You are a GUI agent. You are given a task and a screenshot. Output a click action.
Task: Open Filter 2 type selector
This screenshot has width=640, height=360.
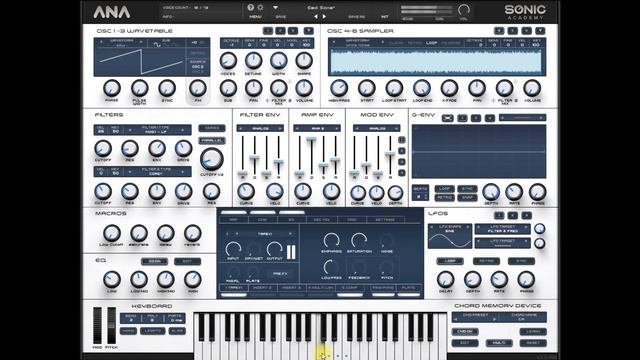156,172
